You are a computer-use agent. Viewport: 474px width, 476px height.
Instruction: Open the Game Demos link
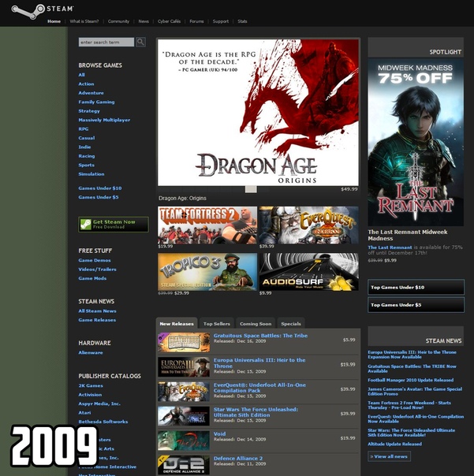tap(95, 261)
